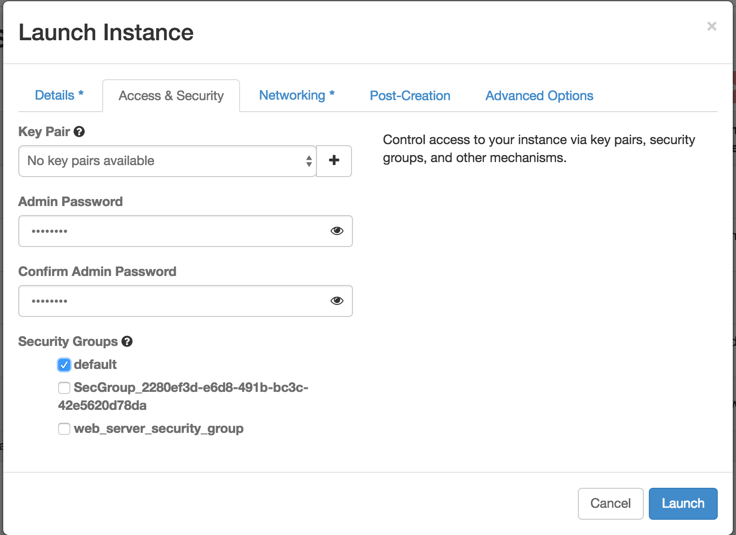
Task: Click the Cancel button
Action: point(610,503)
